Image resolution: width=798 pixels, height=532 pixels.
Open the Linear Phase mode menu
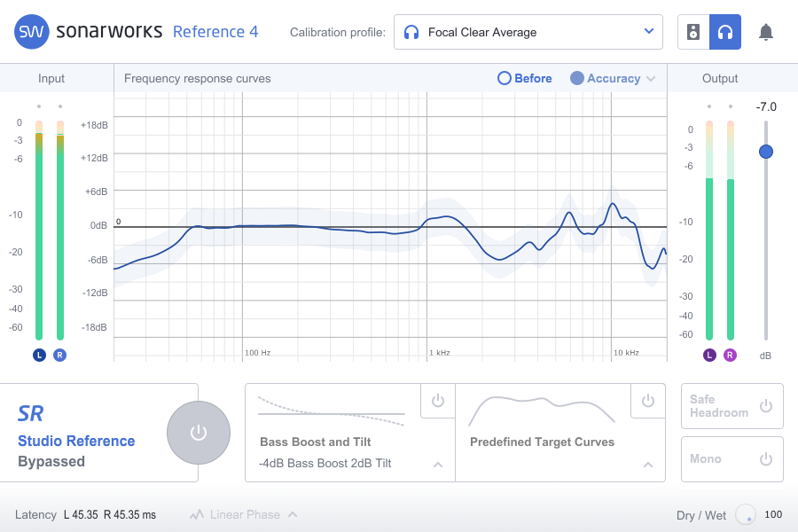(293, 514)
